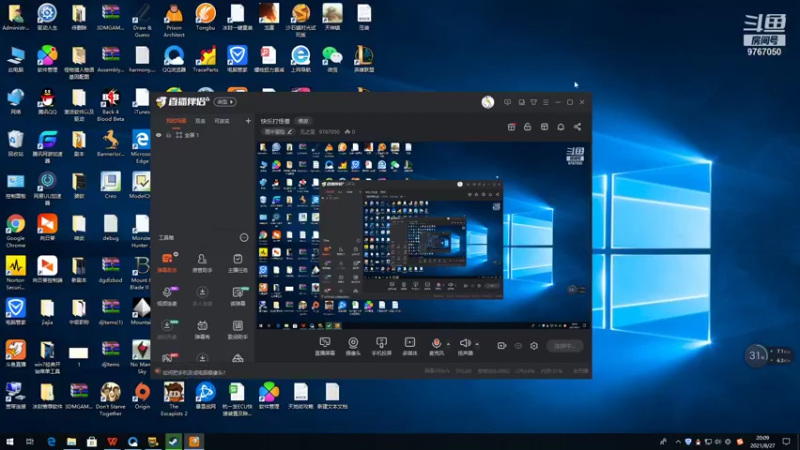Switch mode using the pill next to the logo
This screenshot has width=800, height=450.
tap(224, 102)
